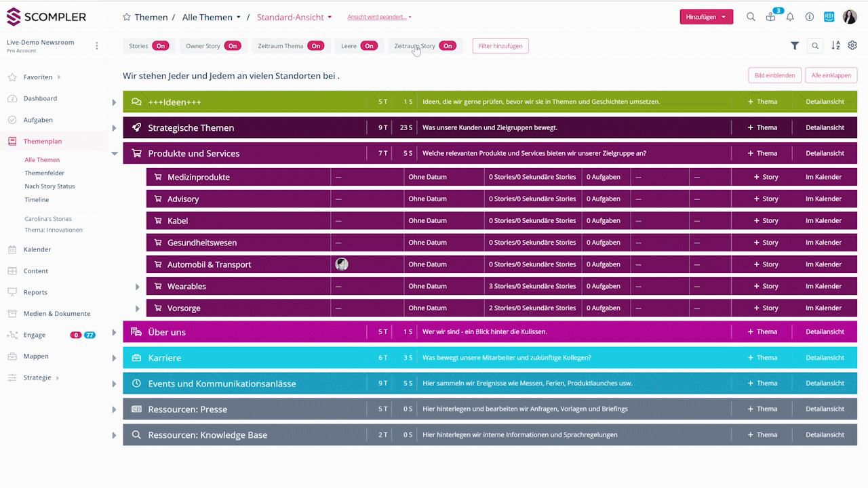Click owner avatar in Automobil & Transport row
Image resolution: width=868 pixels, height=488 pixels.
[x=342, y=264]
